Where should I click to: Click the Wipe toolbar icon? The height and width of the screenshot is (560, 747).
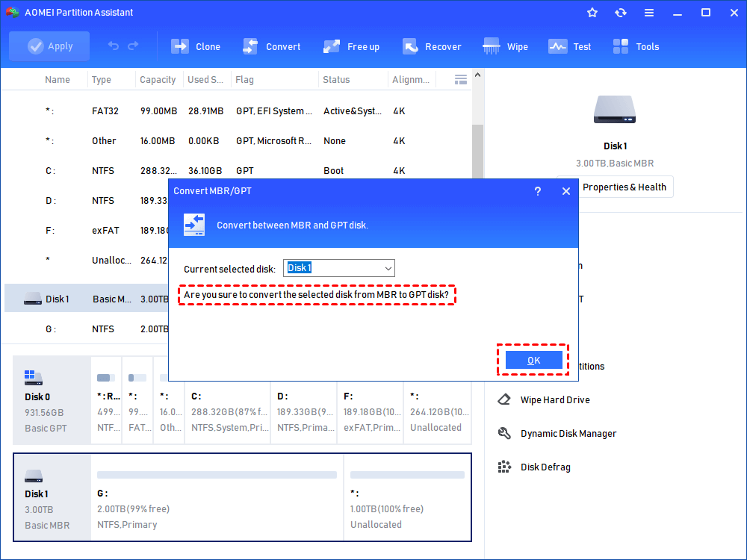[492, 46]
